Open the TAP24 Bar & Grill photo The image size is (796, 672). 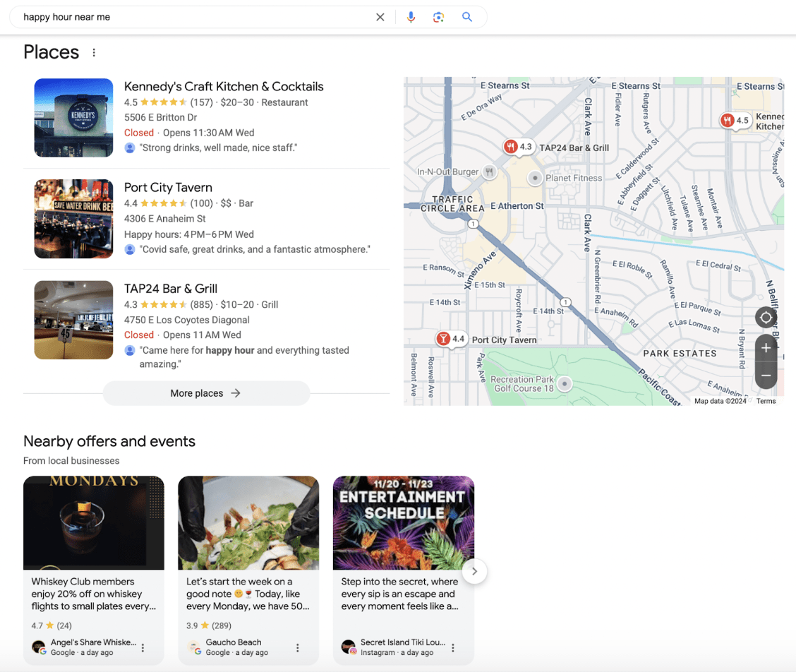coord(73,320)
